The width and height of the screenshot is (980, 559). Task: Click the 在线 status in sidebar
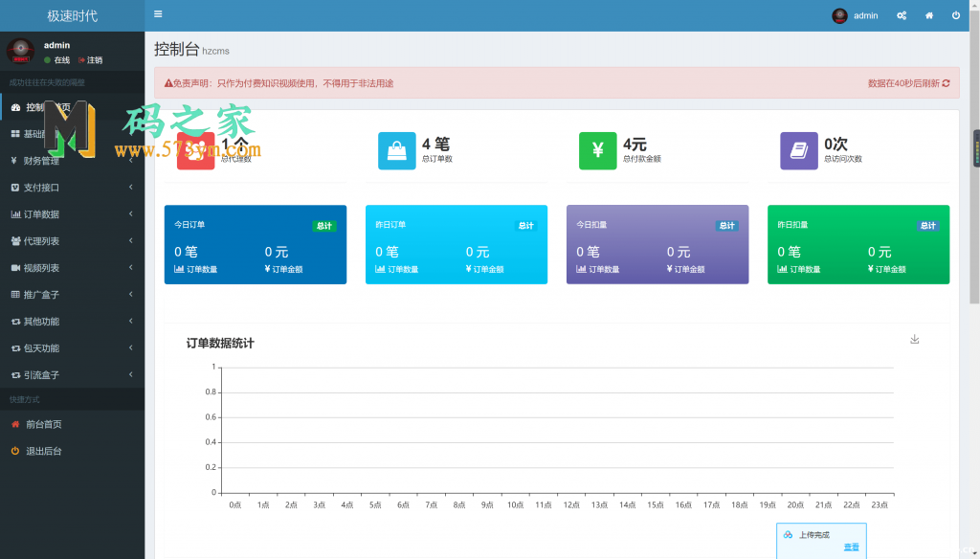coord(56,60)
